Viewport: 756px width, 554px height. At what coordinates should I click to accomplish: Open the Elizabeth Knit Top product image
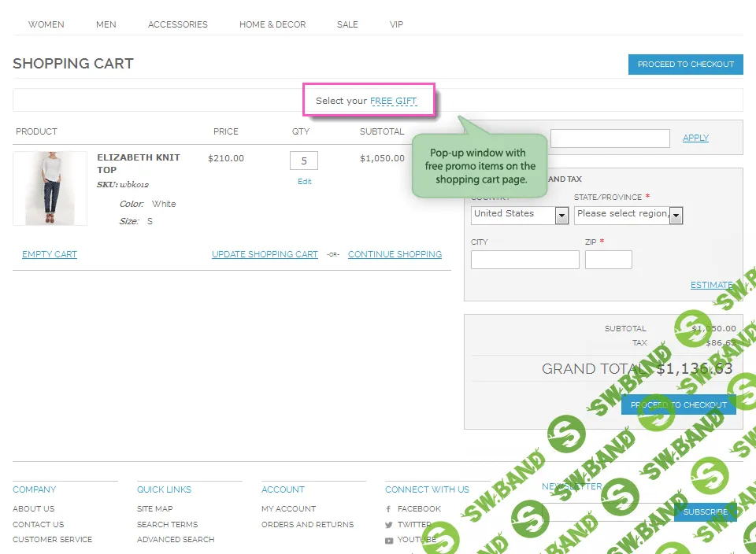(50, 187)
